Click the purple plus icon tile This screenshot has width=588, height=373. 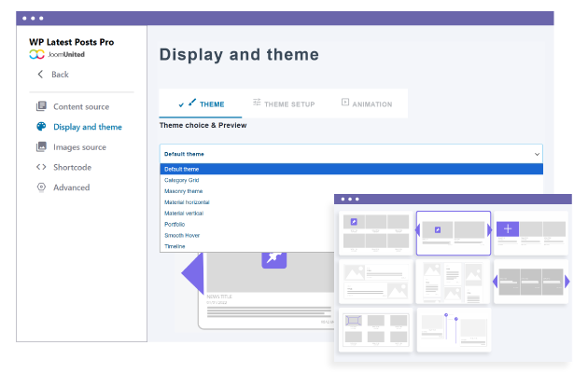point(508,228)
